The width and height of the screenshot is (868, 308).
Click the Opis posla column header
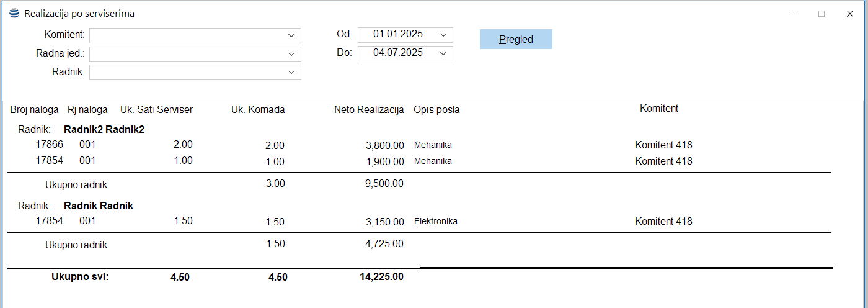436,110
